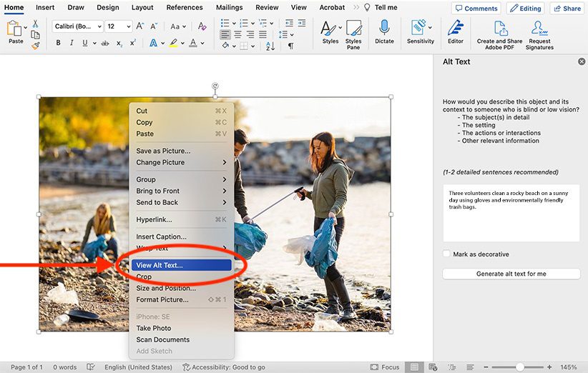Open the References tab
The height and width of the screenshot is (373, 588).
pos(185,7)
